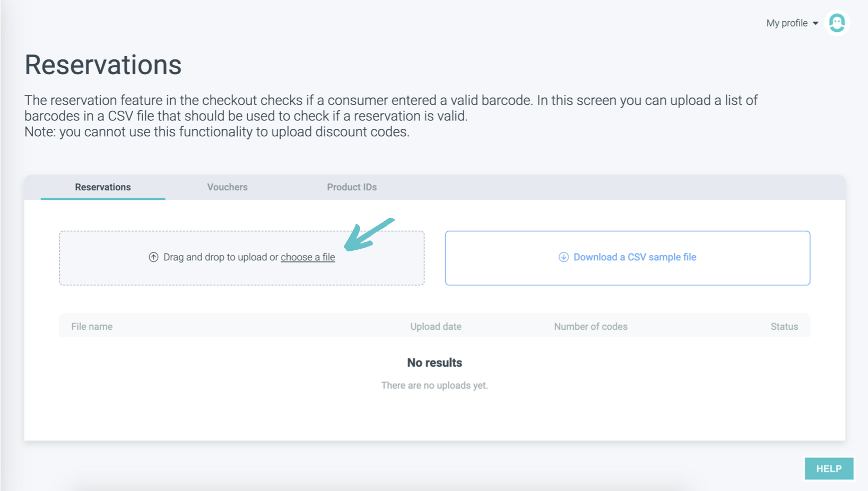Click the download circle icon
Viewport: 868px width, 491px height.
(x=563, y=257)
